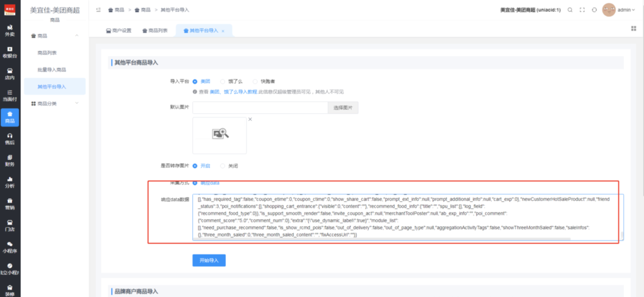644x297 pixels.
Task: Click the 品牌商户商品导入 section heading
Action: pyautogui.click(x=136, y=291)
